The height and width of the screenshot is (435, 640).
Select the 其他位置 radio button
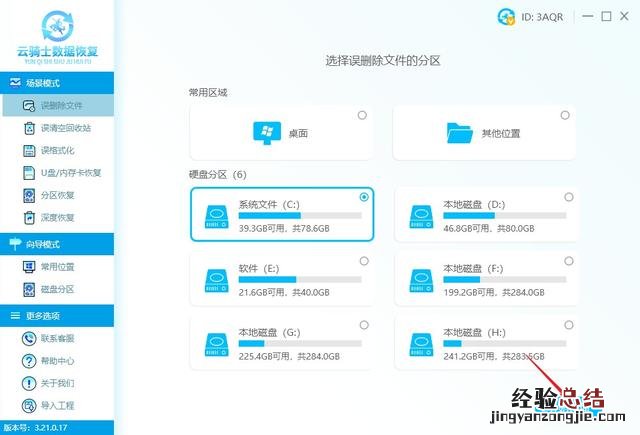565,115
